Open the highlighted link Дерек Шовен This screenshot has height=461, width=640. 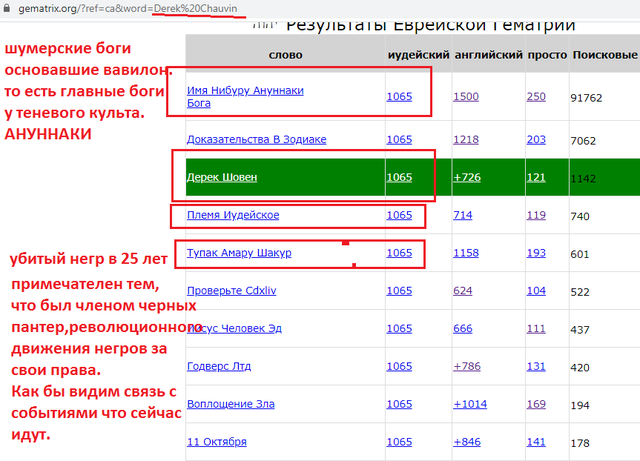(222, 177)
